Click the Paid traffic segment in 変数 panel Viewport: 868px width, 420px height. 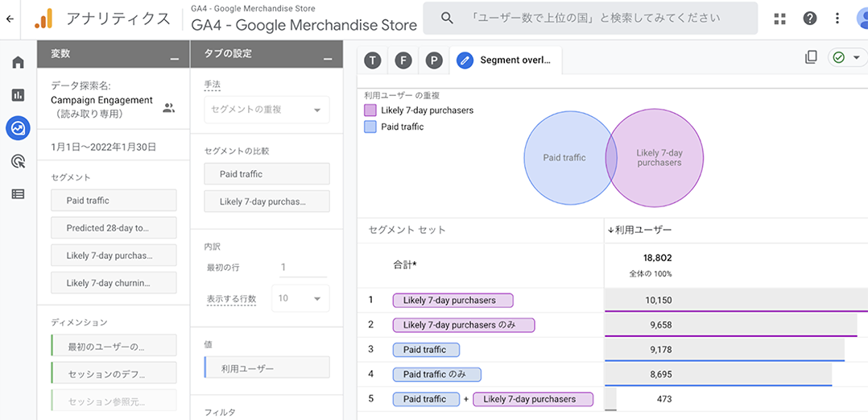(114, 201)
